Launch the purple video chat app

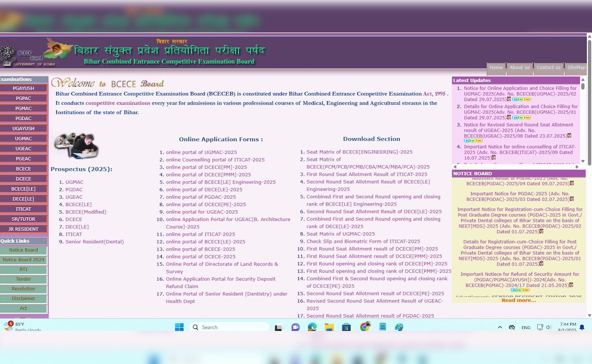(x=296, y=327)
